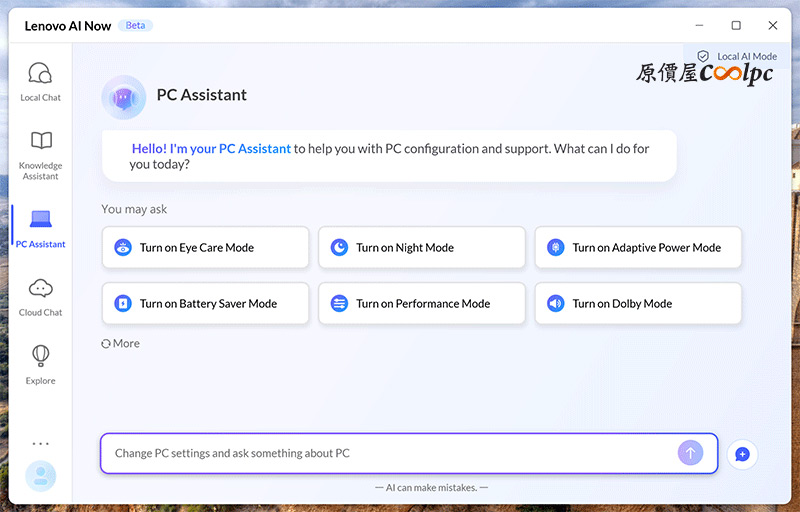Open the Local Chat sidebar icon

pos(40,75)
